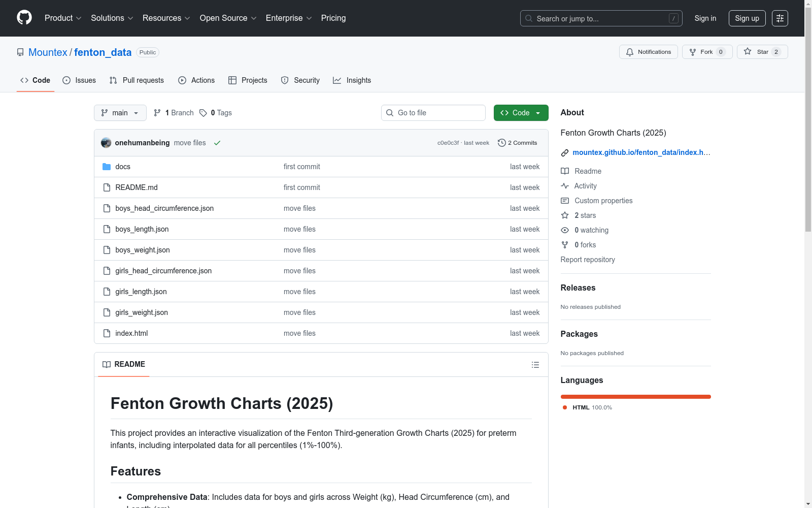The height and width of the screenshot is (508, 812).
Task: Click the search magnifier icon in header
Action: coord(529,18)
